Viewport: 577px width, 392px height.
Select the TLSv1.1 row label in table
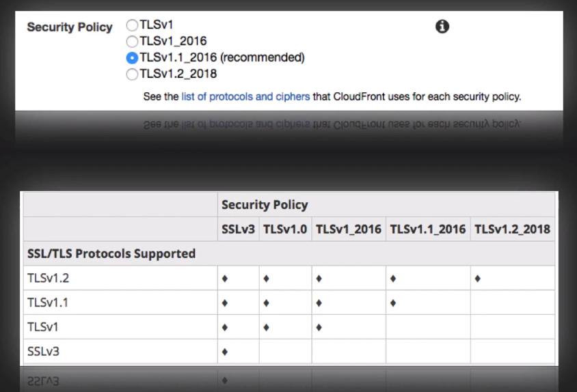tap(47, 303)
